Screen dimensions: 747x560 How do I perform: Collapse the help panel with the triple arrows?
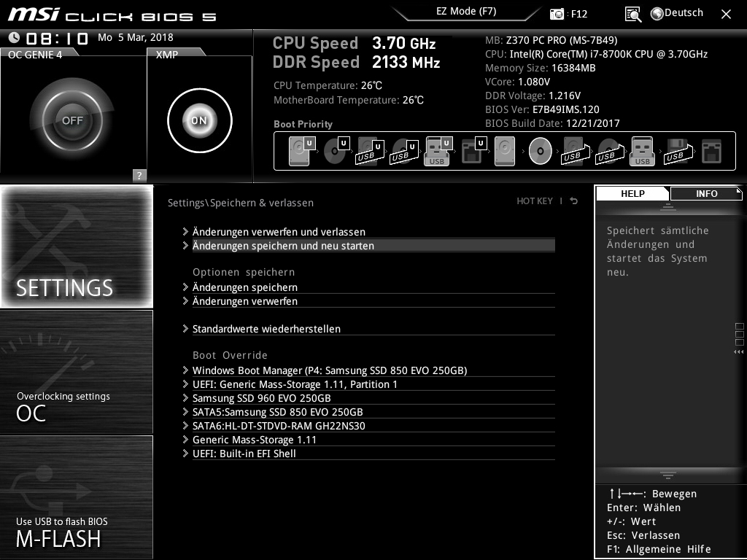click(739, 352)
